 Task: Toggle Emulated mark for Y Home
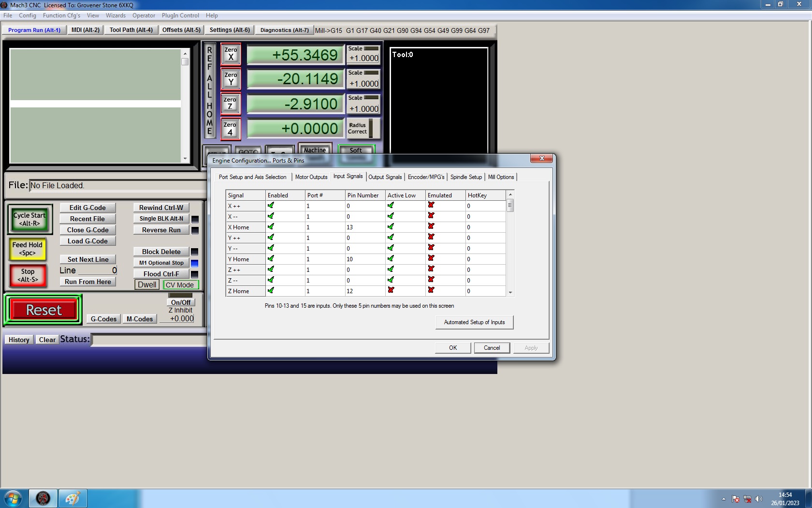click(431, 259)
